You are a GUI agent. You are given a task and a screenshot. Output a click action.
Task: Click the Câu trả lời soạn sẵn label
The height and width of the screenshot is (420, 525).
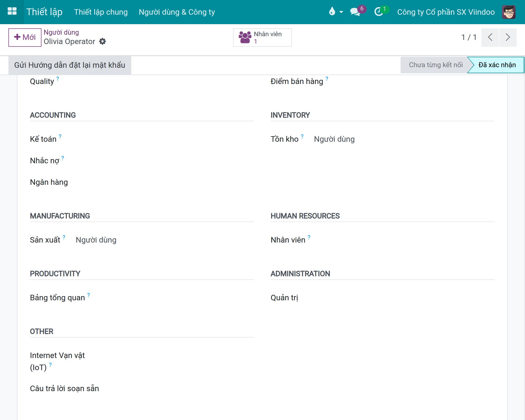coord(64,388)
